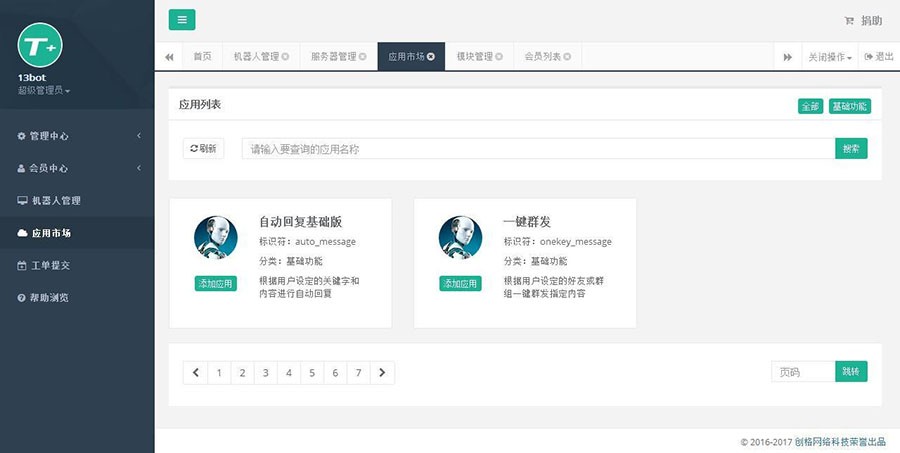Add the 自动回复基础版 application
The height and width of the screenshot is (453, 900).
tap(216, 284)
